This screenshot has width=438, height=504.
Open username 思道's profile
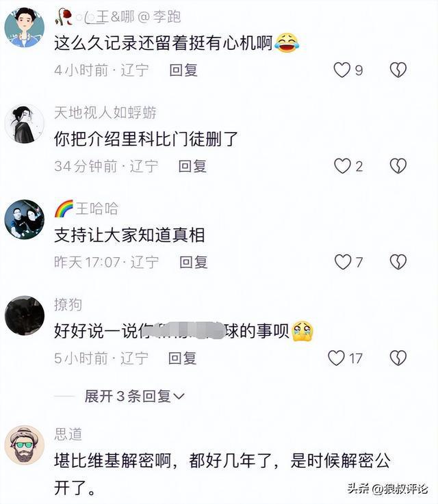click(x=68, y=434)
